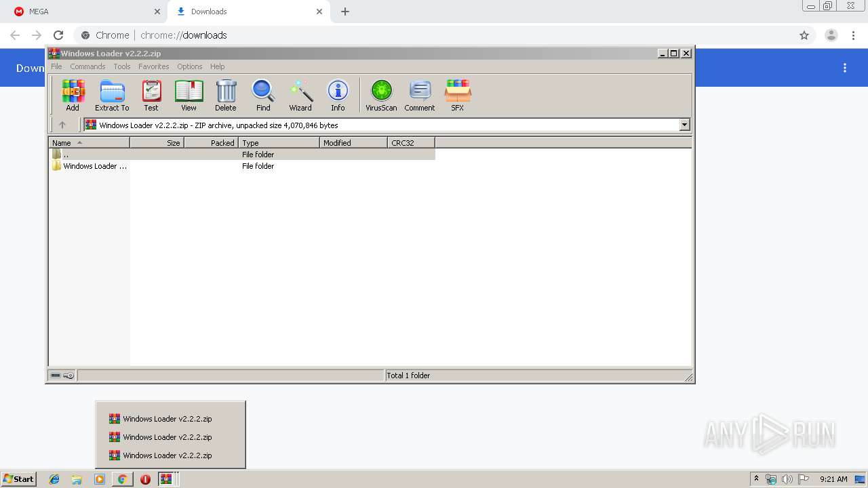Click 'Total 1 folder' status text
The image size is (868, 488).
pyautogui.click(x=408, y=375)
